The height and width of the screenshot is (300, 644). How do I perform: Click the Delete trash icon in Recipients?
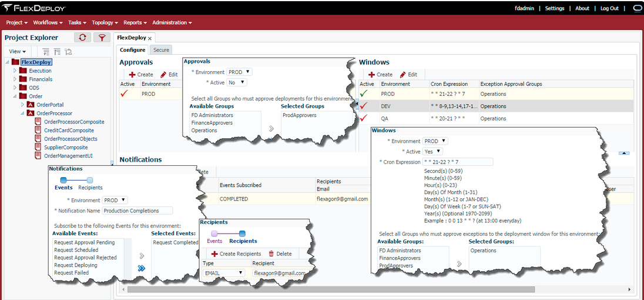pos(271,254)
